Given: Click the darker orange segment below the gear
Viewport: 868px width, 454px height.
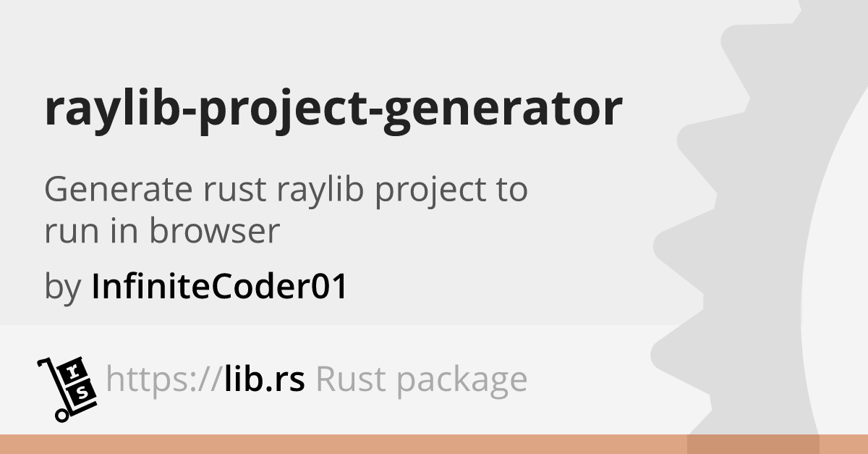Looking at the screenshot, I should click(753, 445).
